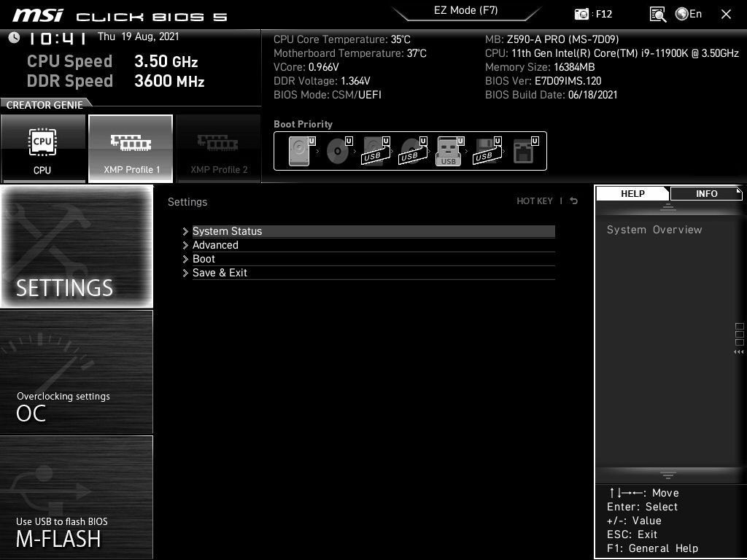The width and height of the screenshot is (747, 560).
Task: Collapse the side panel with triple arrows
Action: (738, 352)
